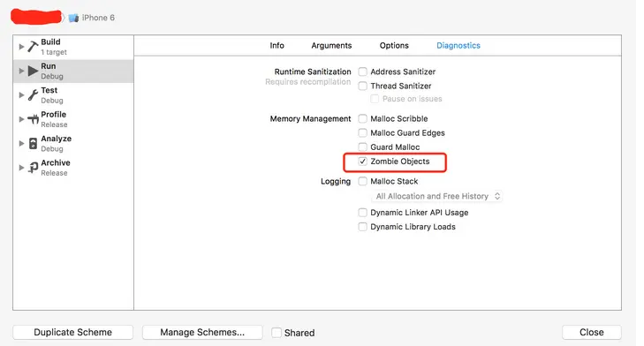Viewport: 644px width, 346px height.
Task: Enable Guard Malloc checkbox
Action: pyautogui.click(x=362, y=147)
